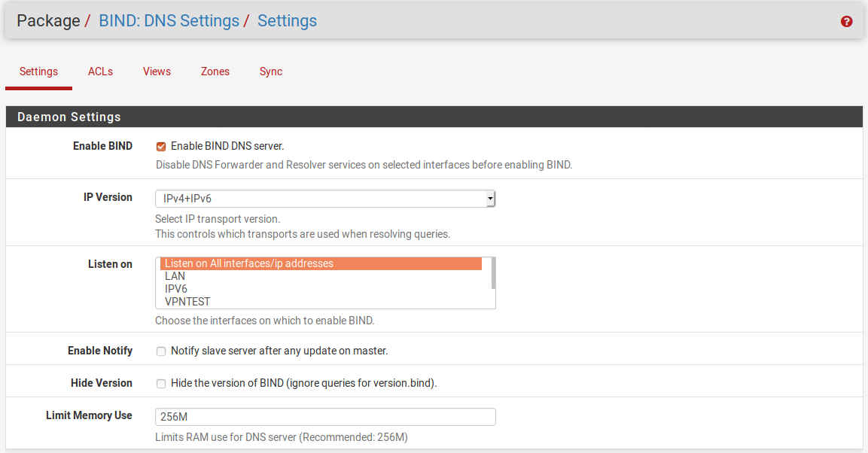Screen dimensions: 868x453
Task: Select Listen on All interfaces option
Action: [248, 263]
